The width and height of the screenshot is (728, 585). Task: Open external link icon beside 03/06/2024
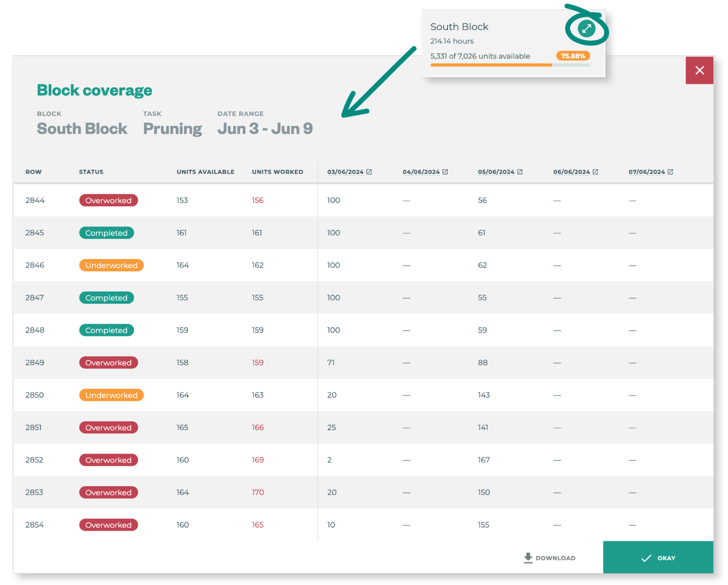point(369,172)
